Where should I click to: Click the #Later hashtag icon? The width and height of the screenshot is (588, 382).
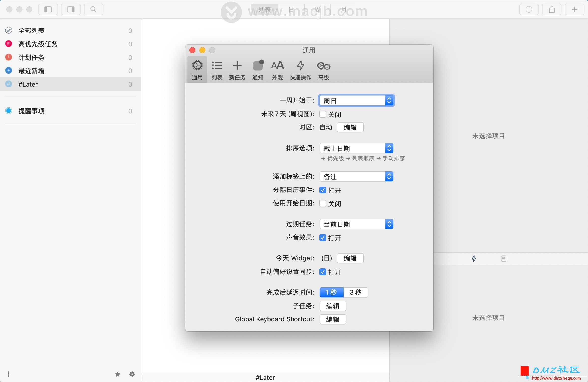tap(9, 84)
